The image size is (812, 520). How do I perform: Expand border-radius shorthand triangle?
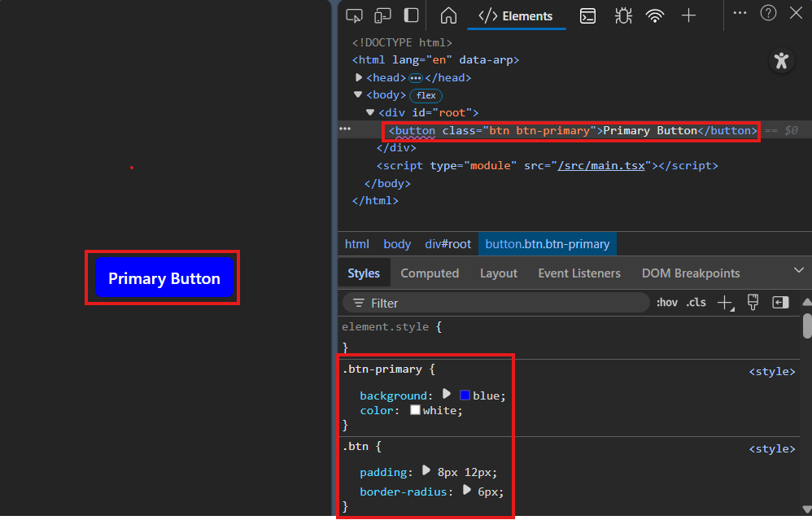(466, 489)
